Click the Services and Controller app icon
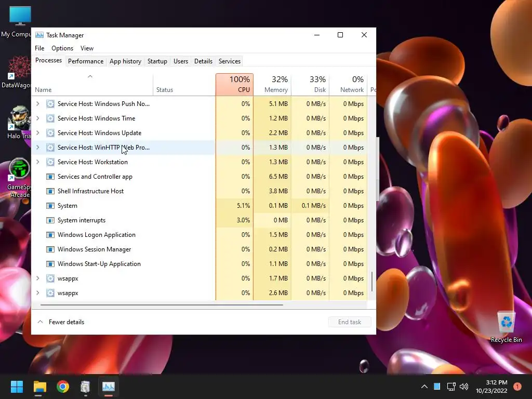The width and height of the screenshot is (532, 399). [x=50, y=177]
